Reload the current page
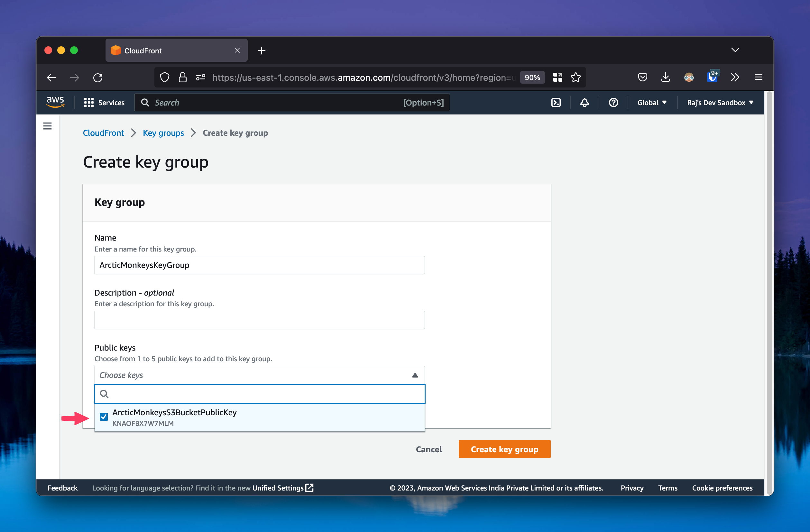 98,78
